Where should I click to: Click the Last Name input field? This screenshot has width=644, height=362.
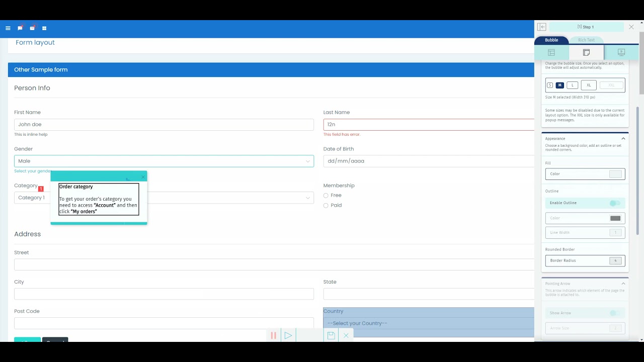429,124
